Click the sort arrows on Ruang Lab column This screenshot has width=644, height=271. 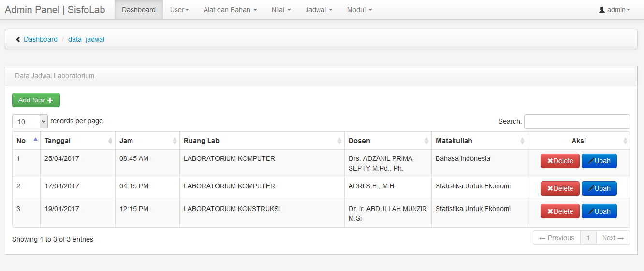pos(339,141)
